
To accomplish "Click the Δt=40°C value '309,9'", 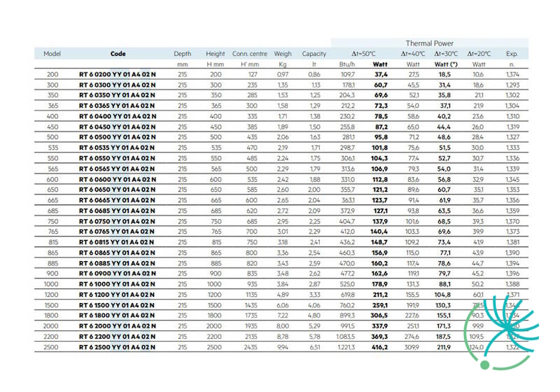I will click(x=412, y=347).
